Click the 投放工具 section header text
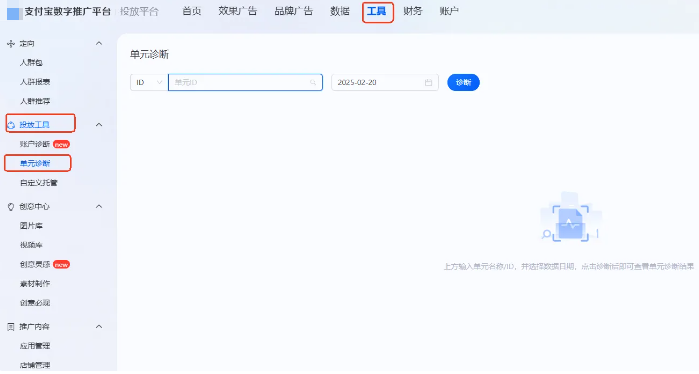699x374 pixels. tap(34, 125)
